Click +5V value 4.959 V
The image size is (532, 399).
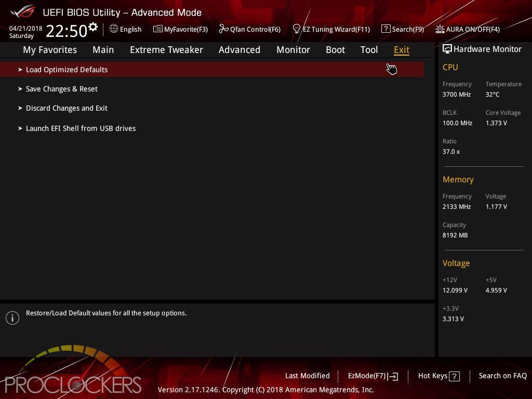coord(496,290)
